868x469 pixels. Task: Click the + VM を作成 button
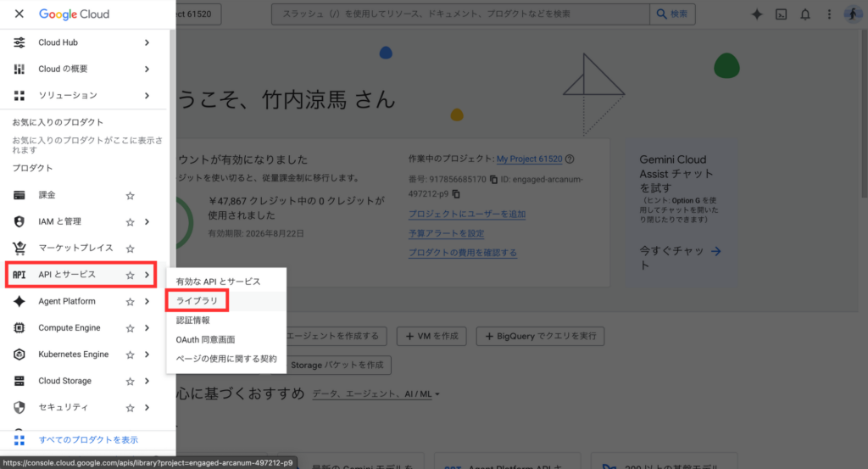[x=431, y=336]
